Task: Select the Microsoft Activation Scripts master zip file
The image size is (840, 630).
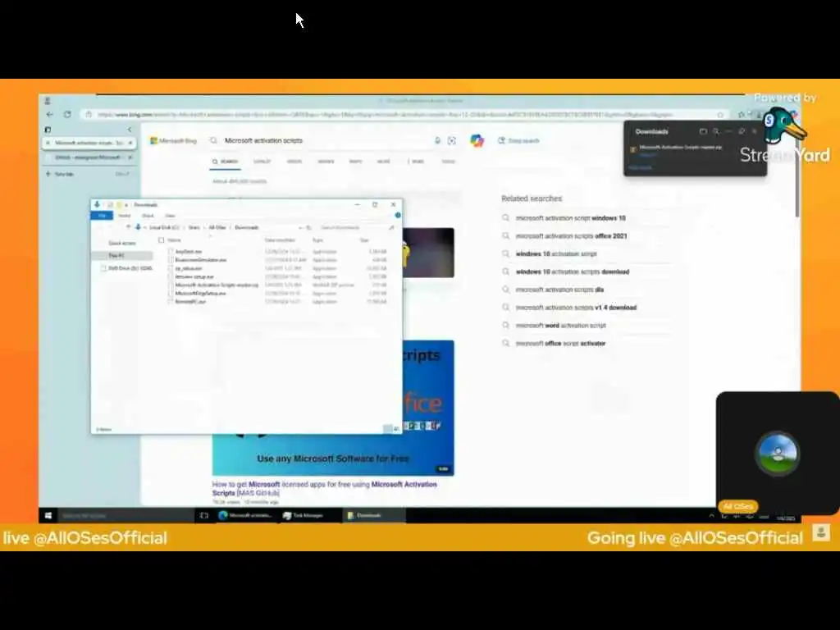Action: point(217,285)
